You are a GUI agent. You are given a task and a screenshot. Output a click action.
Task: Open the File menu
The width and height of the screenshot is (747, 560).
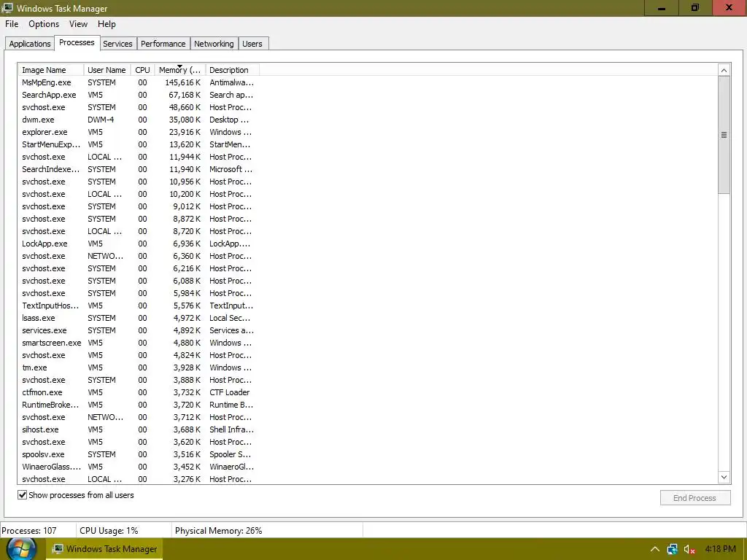12,24
